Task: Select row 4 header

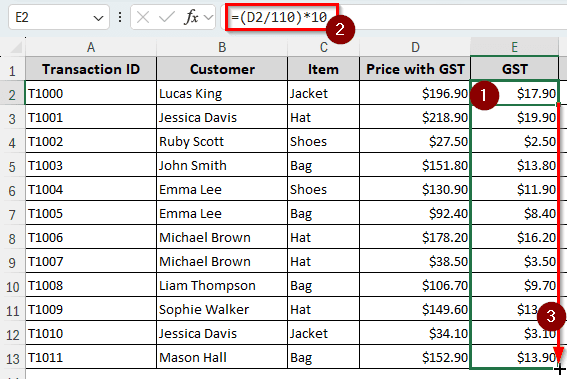Action: 13,142
